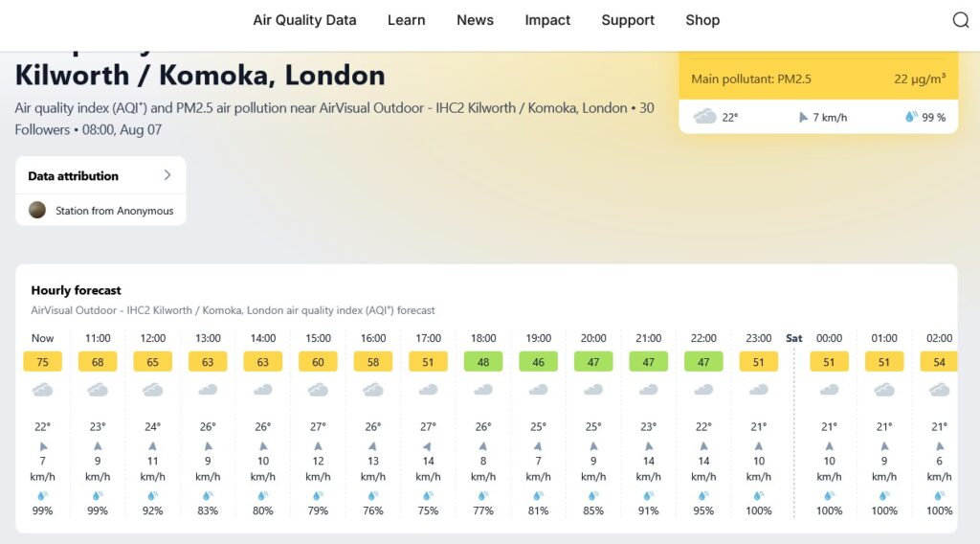Screen dimensions: 980x544
Task: Open the Impact page
Action: tap(547, 20)
